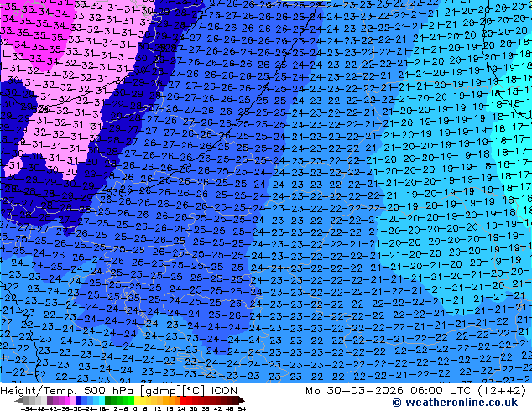
Task: Click the weatheronline.co.uk copyright text
Action: coord(455,403)
